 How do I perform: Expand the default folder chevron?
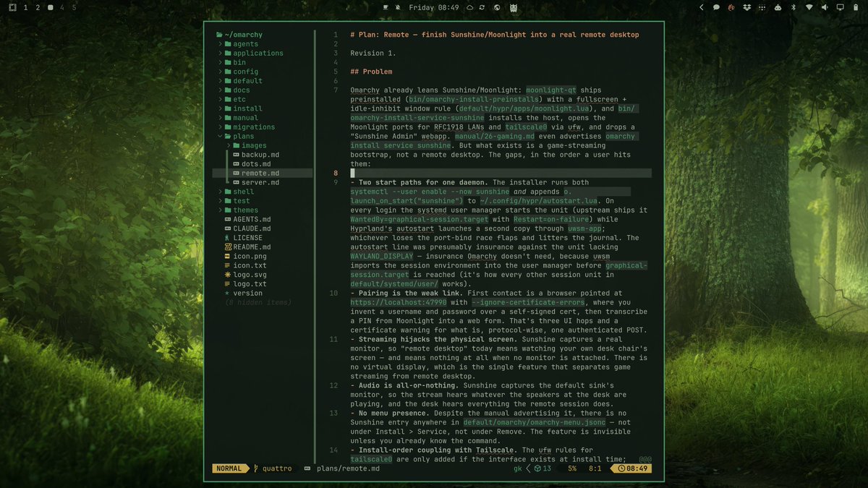[220, 81]
